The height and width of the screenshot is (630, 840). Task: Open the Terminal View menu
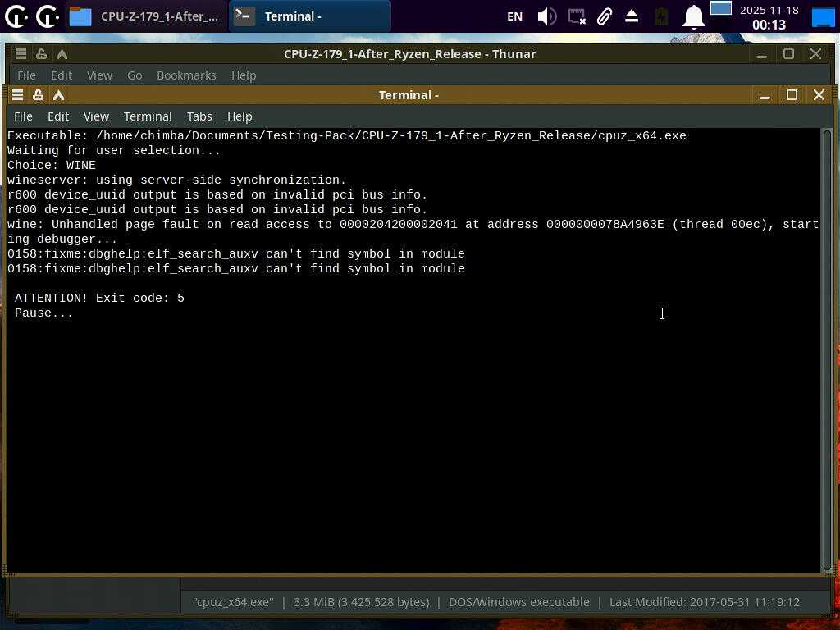click(97, 116)
